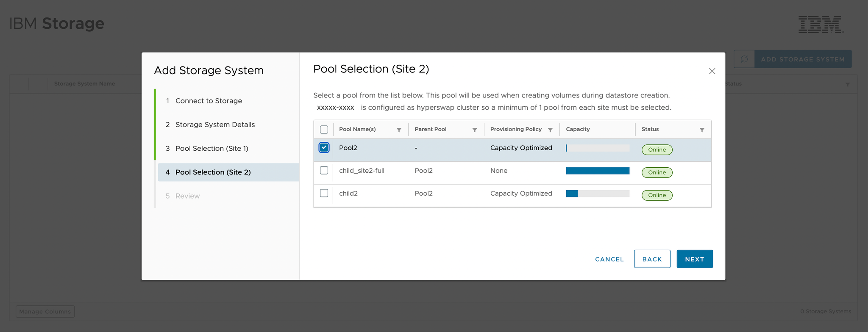The height and width of the screenshot is (332, 868).
Task: Click the IBM Storage page title
Action: [57, 24]
